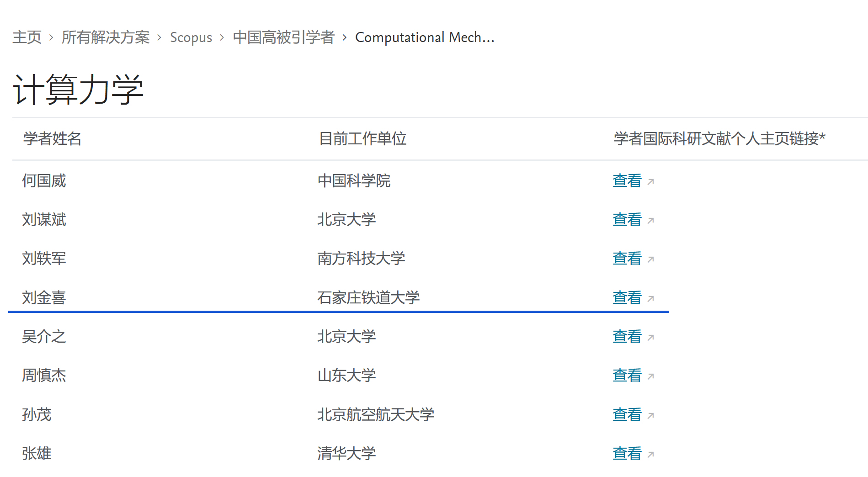Click external link arrow for 周慎杰
The height and width of the screenshot is (477, 868).
pos(651,376)
